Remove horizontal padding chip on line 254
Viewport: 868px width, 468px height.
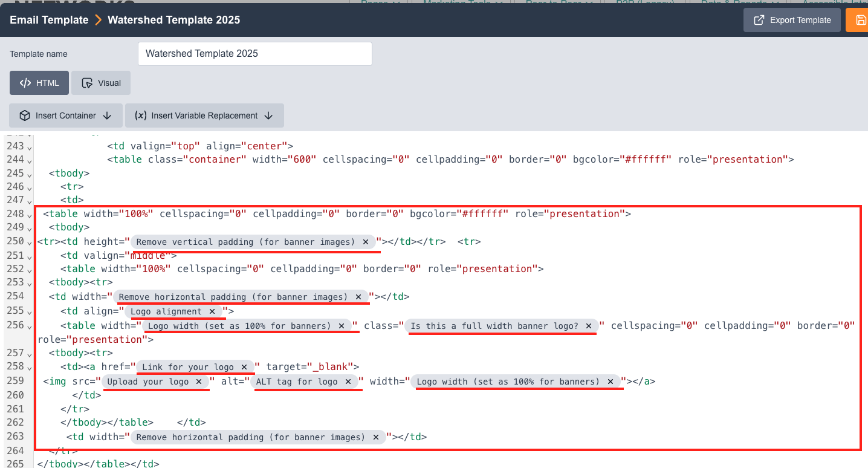tap(358, 297)
